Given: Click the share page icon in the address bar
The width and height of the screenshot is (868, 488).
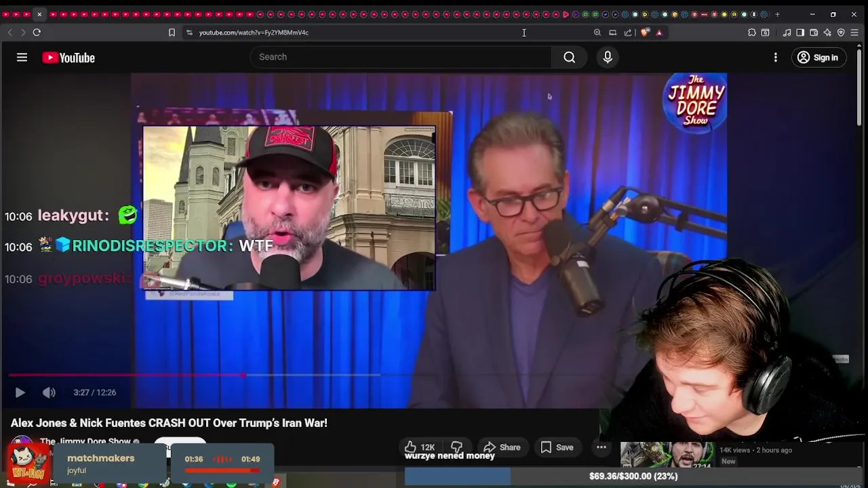Looking at the screenshot, I should click(628, 33).
